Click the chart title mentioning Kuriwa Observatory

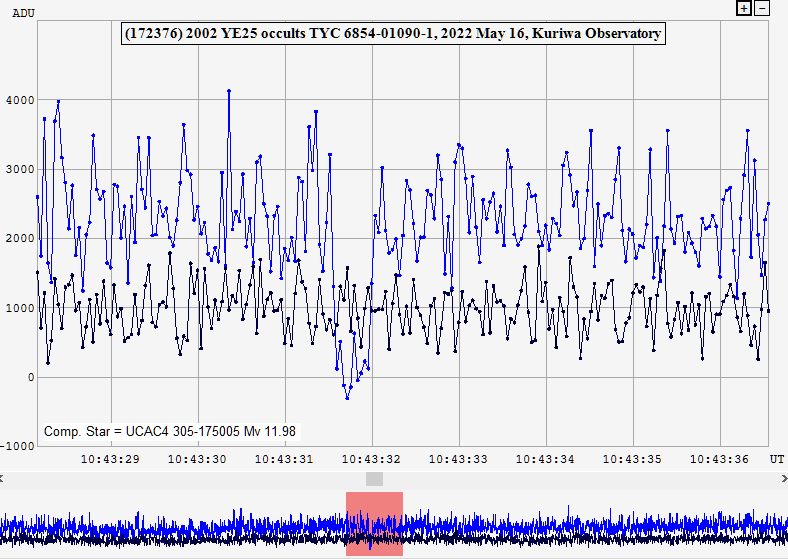pos(391,33)
